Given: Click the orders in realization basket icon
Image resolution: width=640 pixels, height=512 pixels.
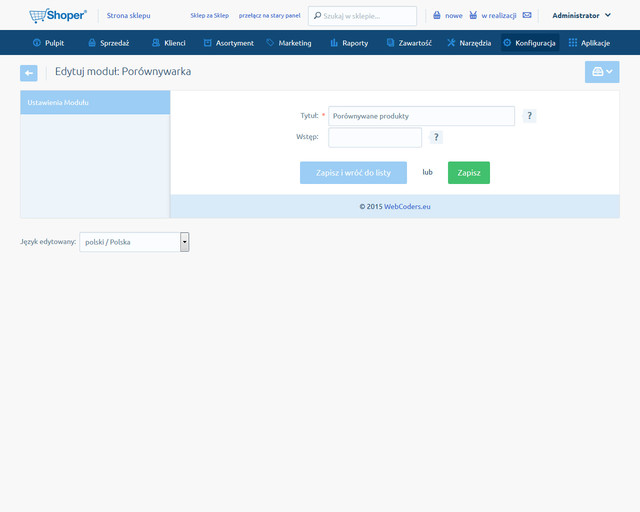Looking at the screenshot, I should pos(473,16).
